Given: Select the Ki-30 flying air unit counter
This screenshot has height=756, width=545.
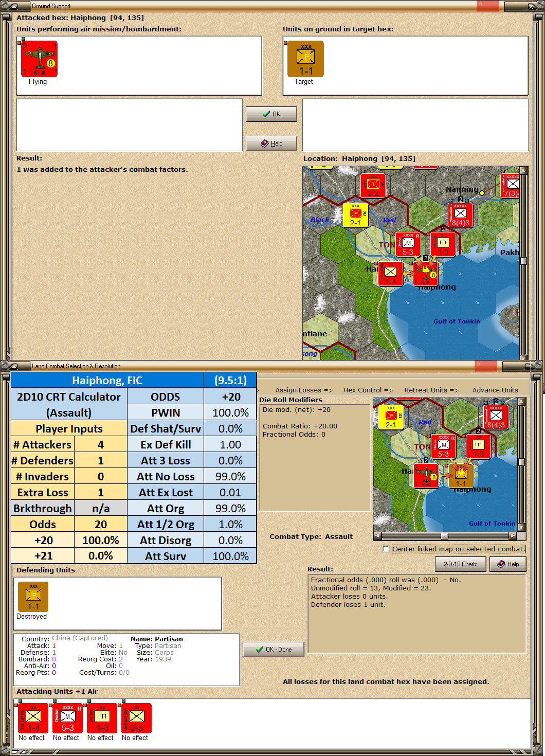Looking at the screenshot, I should click(x=39, y=59).
